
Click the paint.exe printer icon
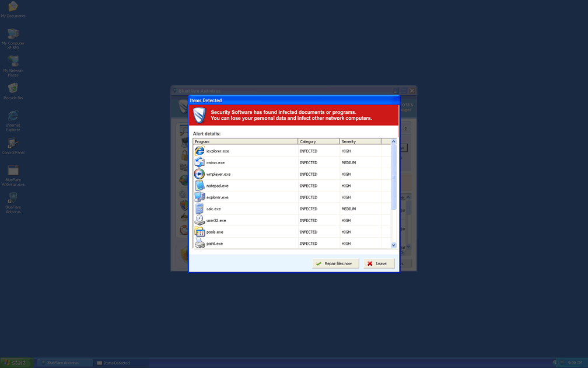pyautogui.click(x=199, y=244)
